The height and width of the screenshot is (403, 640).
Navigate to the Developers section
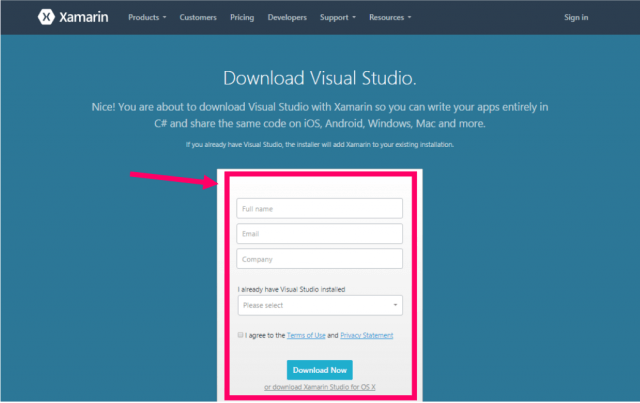click(x=287, y=17)
